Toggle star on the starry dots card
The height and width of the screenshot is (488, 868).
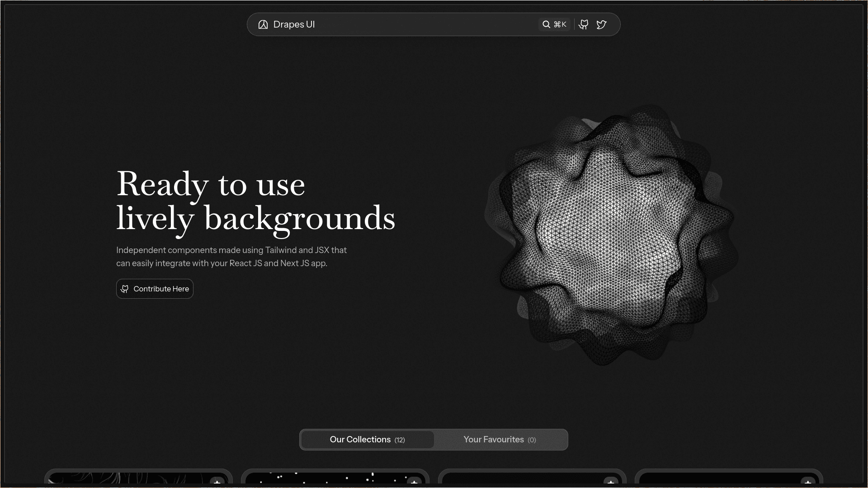coord(414,482)
